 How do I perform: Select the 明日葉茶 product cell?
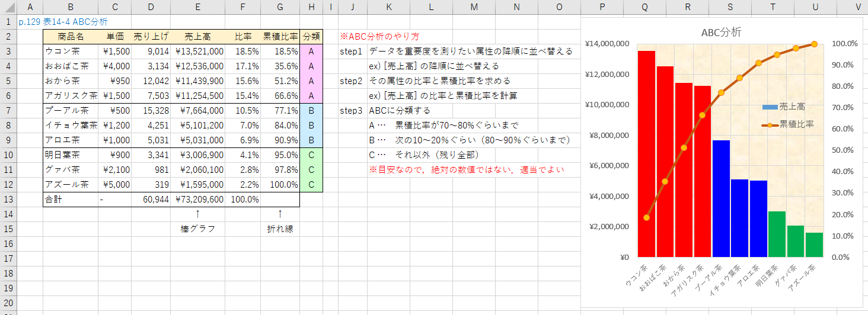click(71, 155)
